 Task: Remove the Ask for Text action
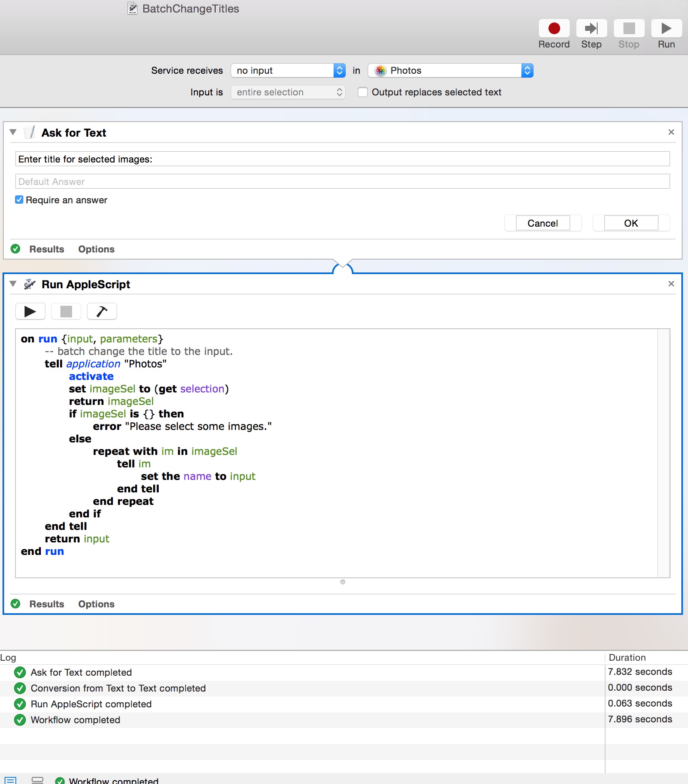coord(671,132)
